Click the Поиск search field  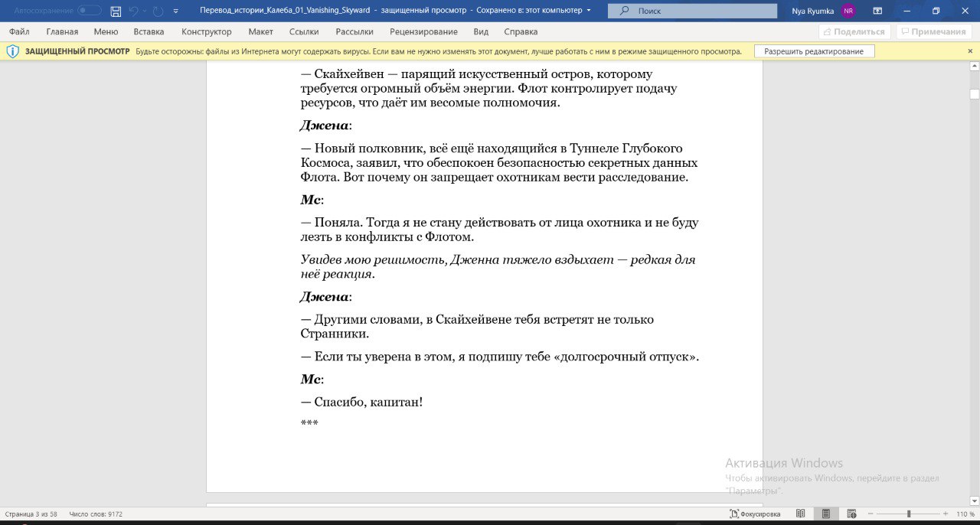pyautogui.click(x=692, y=11)
